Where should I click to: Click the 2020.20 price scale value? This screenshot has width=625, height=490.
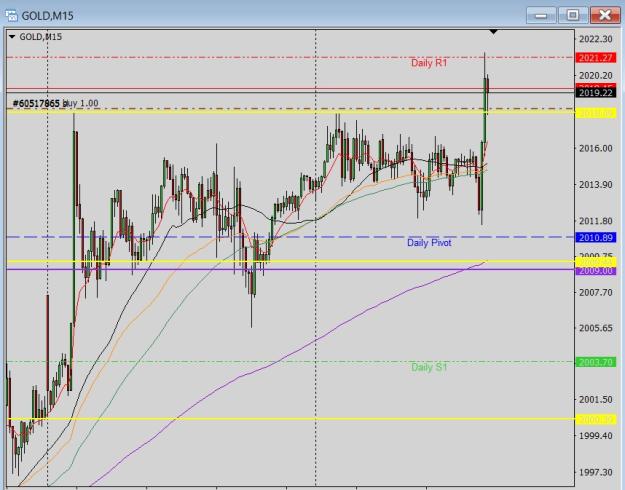click(x=596, y=75)
